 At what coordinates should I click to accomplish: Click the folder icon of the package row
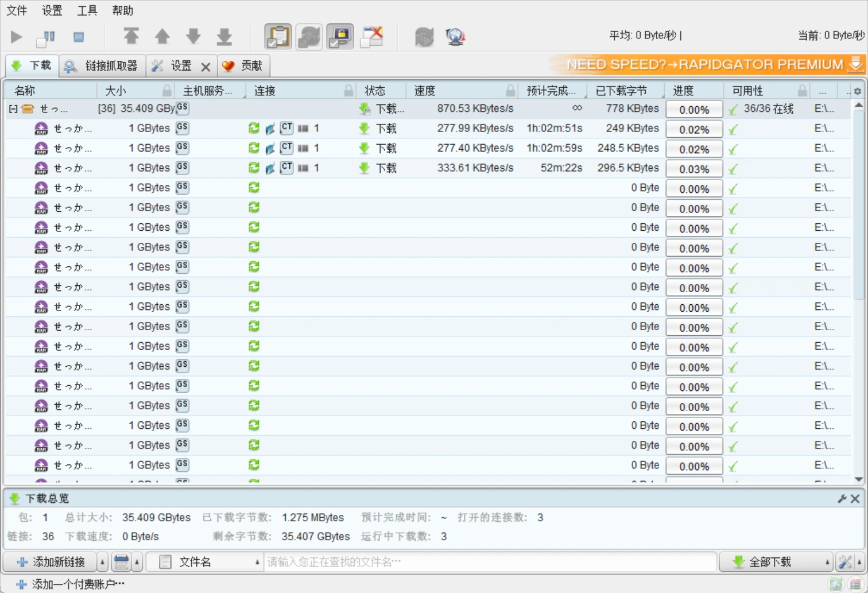[28, 108]
